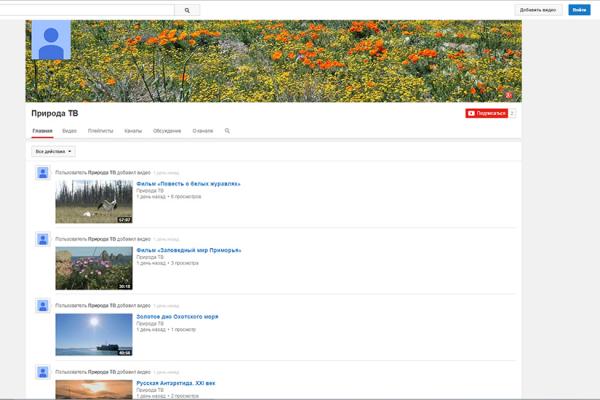The width and height of the screenshot is (600, 400).
Task: Click Природа ТВ name in first activity line
Action: point(102,173)
